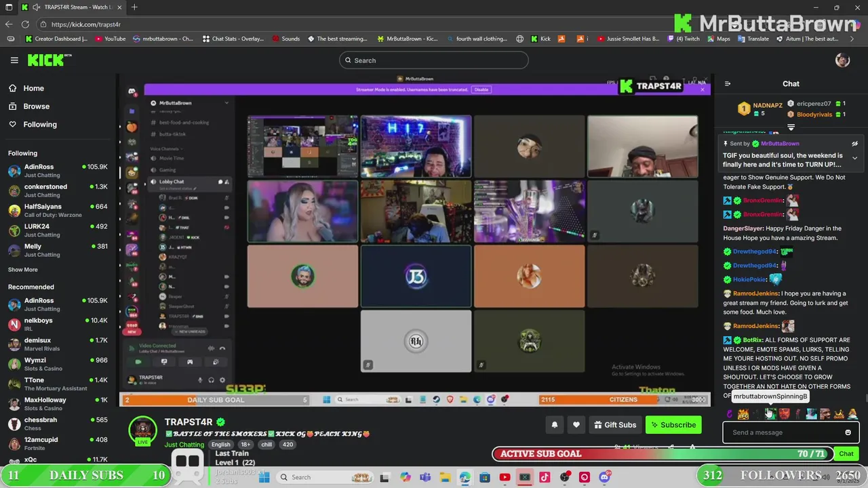Viewport: 868px width, 488px height.
Task: Open the Windows Start menu on the taskbar
Action: [x=264, y=477]
